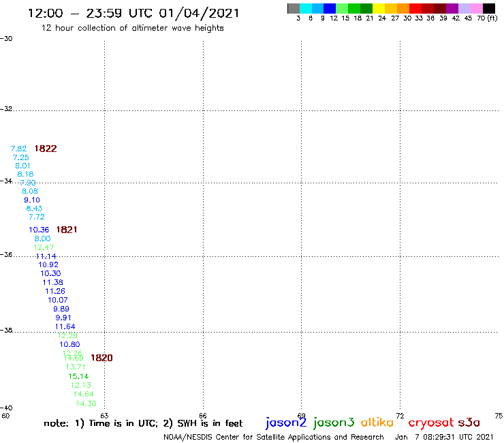The image size is (504, 443).
Task: Select the pink legend swatch
Action: [x=476, y=8]
